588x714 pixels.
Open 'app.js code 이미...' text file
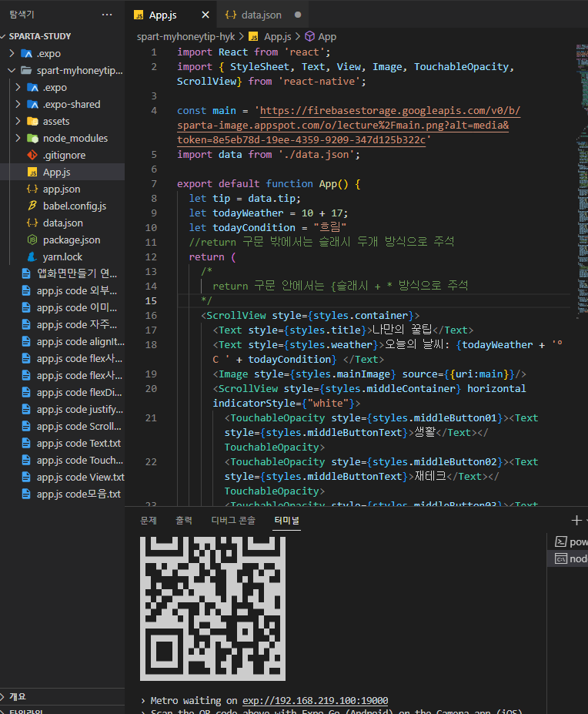tap(76, 308)
